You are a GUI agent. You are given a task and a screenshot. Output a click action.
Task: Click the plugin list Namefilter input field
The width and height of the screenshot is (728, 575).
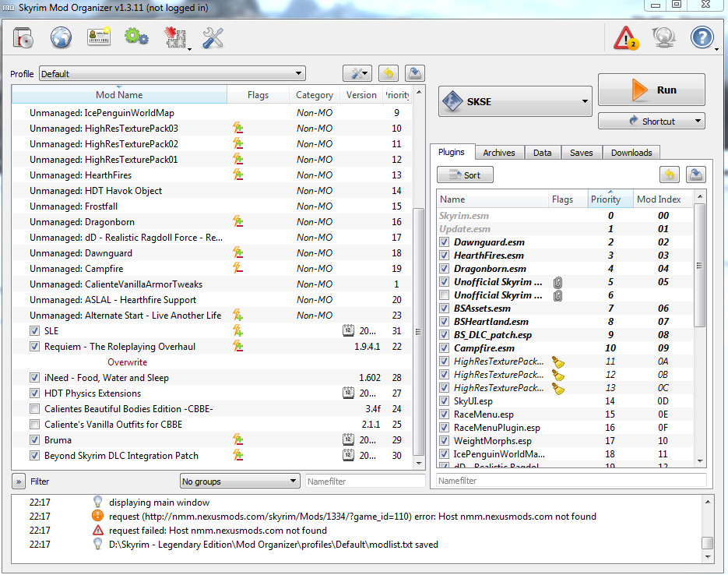pyautogui.click(x=571, y=480)
